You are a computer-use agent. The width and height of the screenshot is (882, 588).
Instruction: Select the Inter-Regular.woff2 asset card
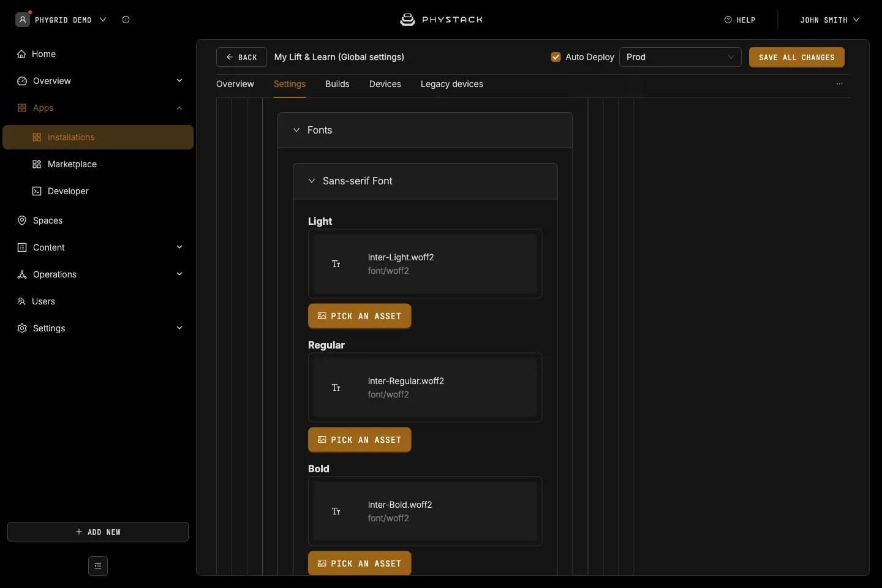(425, 388)
